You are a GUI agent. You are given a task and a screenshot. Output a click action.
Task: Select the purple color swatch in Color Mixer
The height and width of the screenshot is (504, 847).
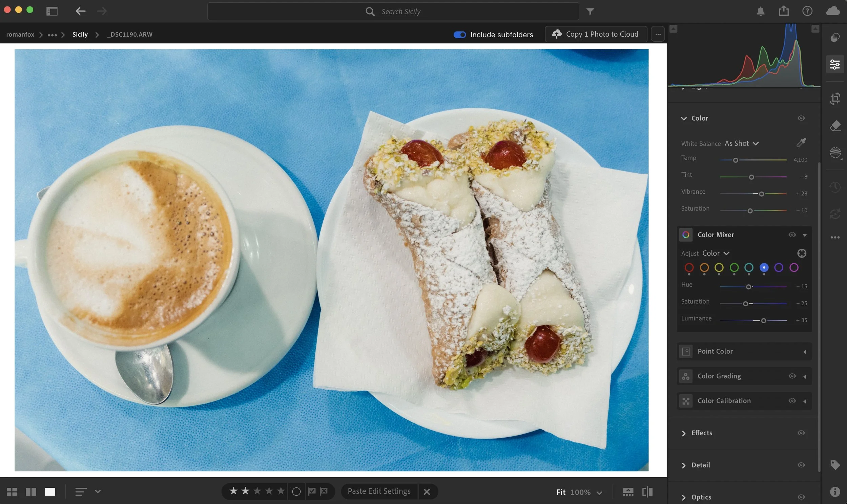tap(779, 268)
